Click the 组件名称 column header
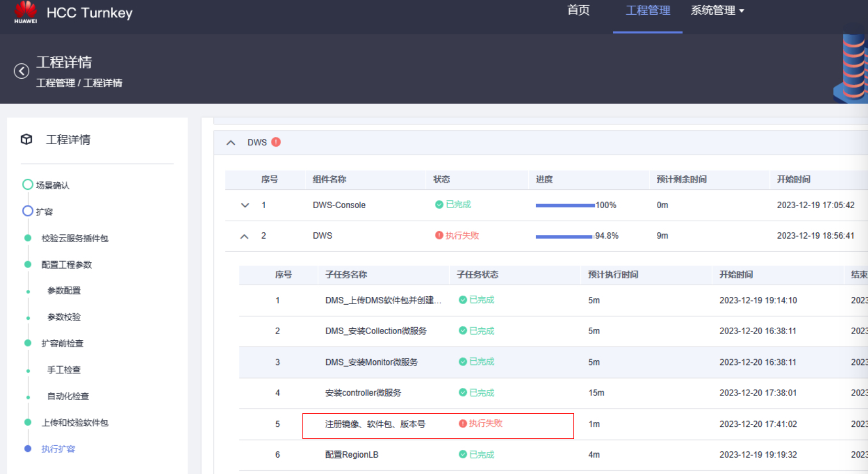The height and width of the screenshot is (474, 868). (330, 179)
